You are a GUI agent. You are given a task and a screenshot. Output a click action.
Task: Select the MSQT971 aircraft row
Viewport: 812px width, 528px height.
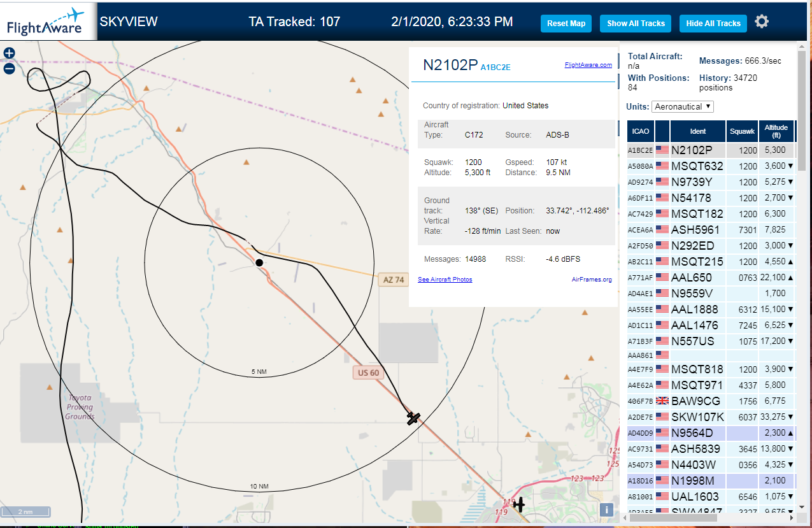pyautogui.click(x=711, y=385)
